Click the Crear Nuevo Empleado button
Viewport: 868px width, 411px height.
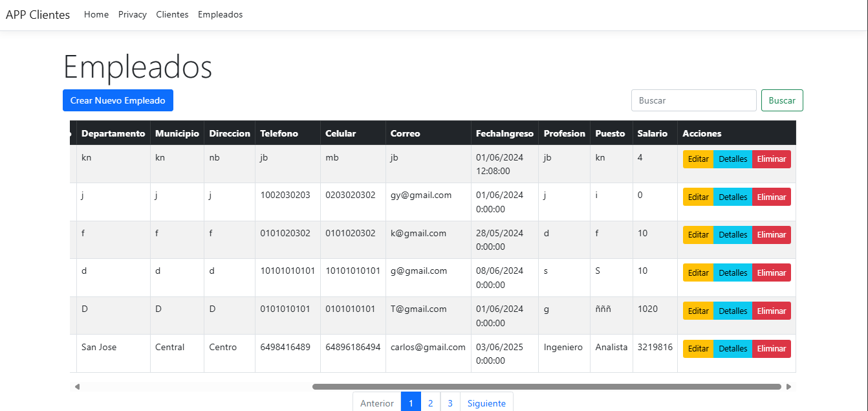pos(118,100)
